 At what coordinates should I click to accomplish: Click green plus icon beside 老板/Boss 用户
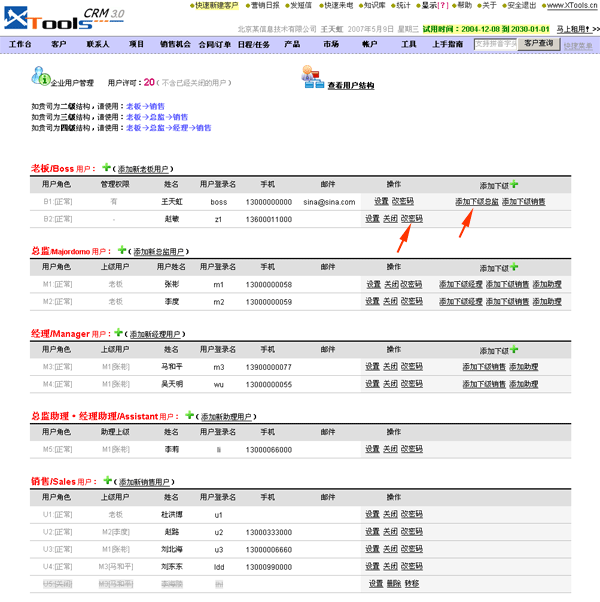point(107,168)
